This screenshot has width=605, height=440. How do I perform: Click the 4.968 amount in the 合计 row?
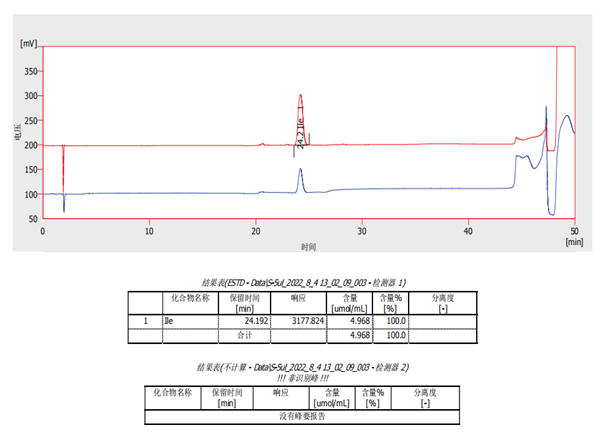coord(360,335)
